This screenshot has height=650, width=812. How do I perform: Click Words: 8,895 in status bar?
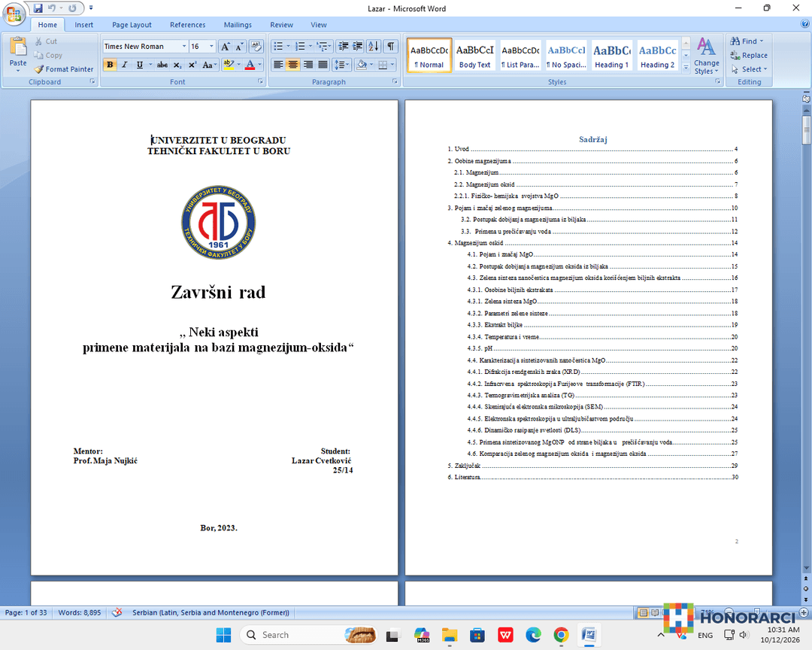[x=80, y=612]
